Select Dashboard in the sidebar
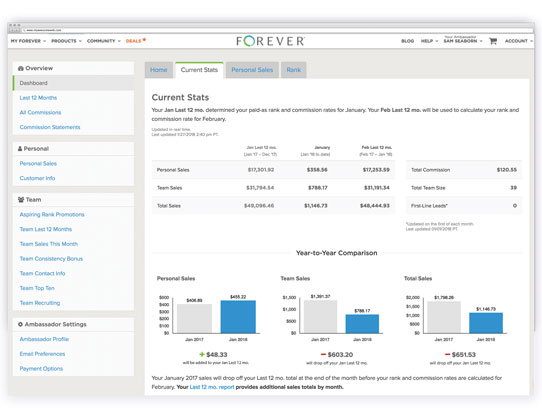The image size is (542, 411). point(73,83)
